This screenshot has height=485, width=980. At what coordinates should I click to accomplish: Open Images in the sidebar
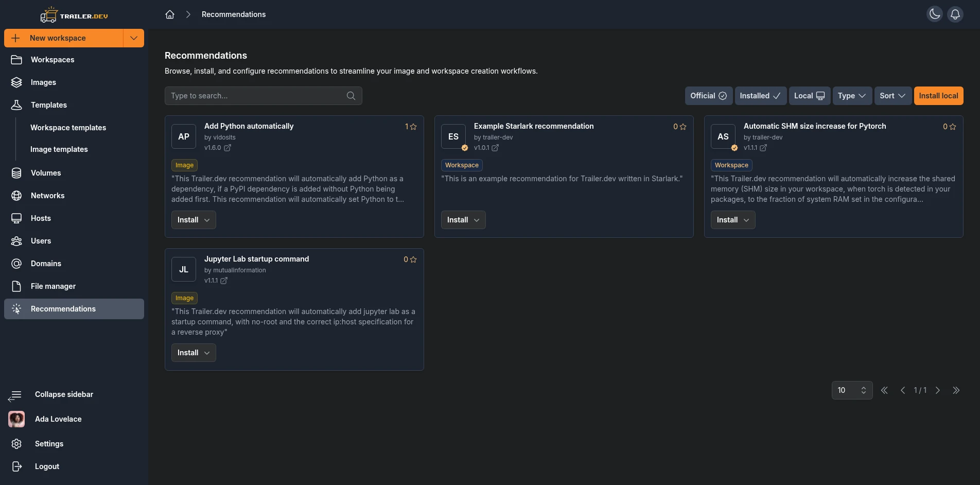(74, 82)
